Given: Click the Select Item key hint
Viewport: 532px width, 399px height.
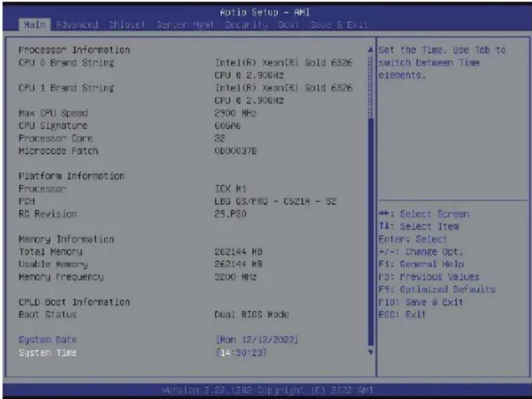Looking at the screenshot, I should (419, 227).
